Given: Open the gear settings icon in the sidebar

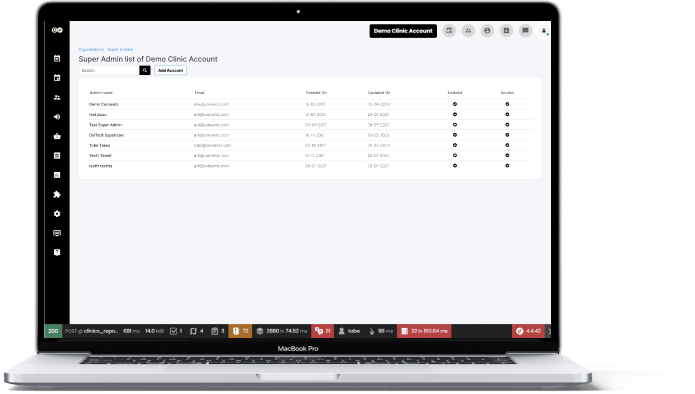Looking at the screenshot, I should 57,214.
